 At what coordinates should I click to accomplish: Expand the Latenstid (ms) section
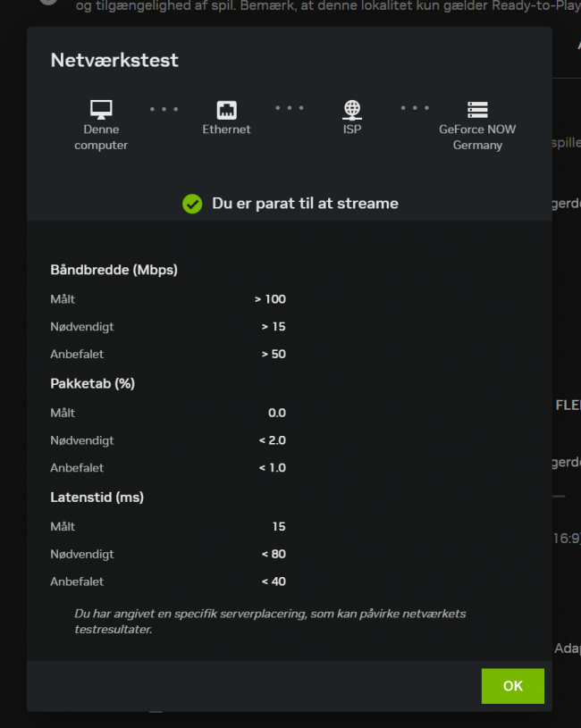[101, 497]
